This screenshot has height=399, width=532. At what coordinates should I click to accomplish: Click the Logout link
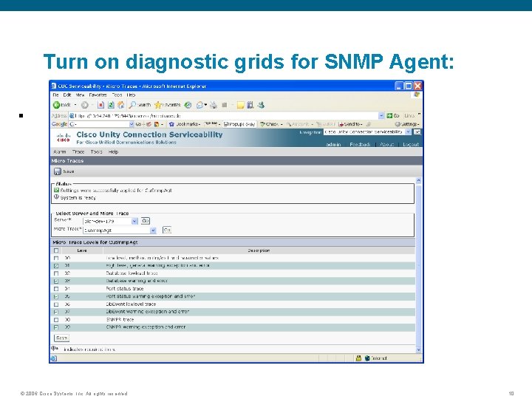coord(411,145)
